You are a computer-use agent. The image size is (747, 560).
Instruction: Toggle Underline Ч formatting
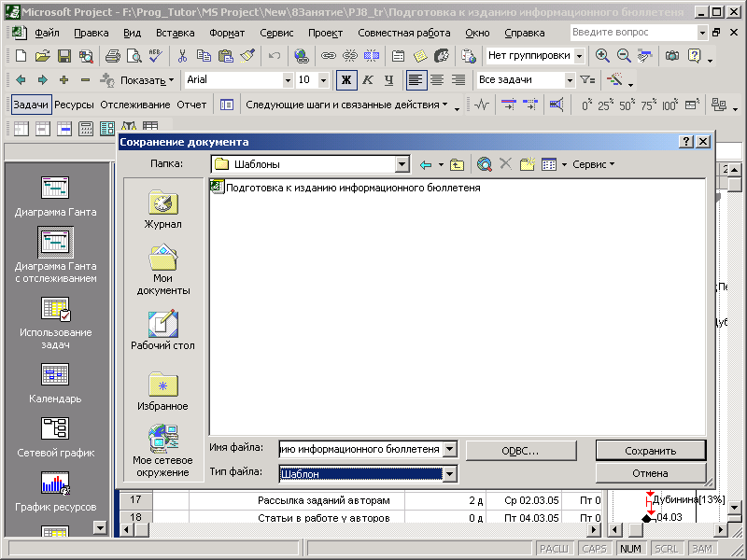[388, 80]
